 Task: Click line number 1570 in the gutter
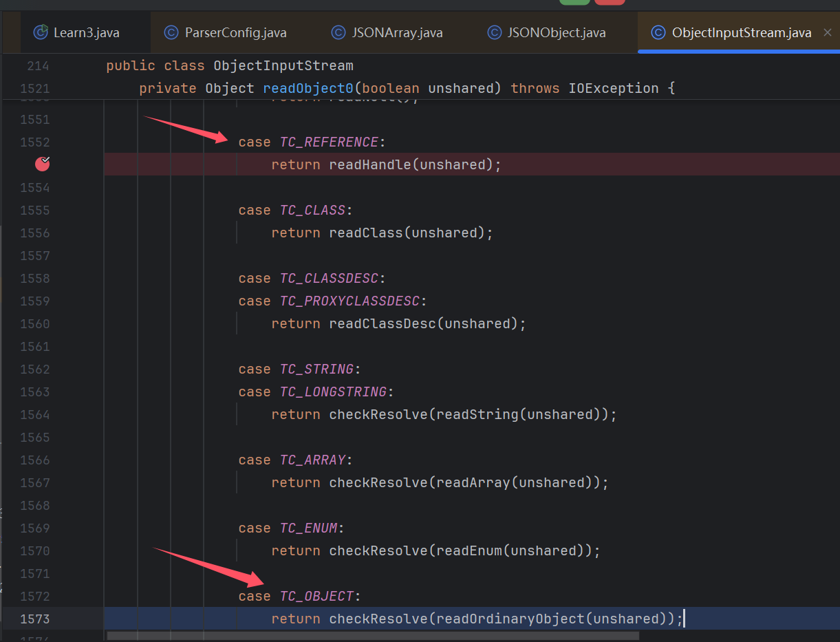click(x=34, y=550)
